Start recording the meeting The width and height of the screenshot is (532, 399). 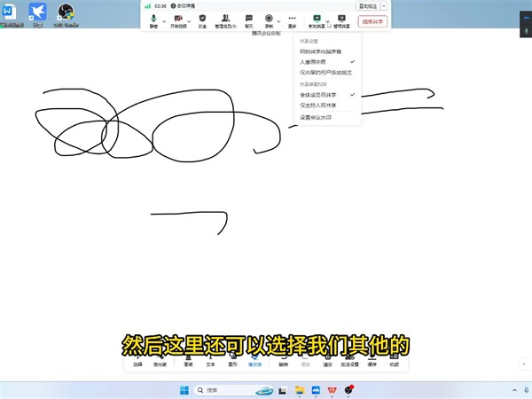[x=269, y=21]
